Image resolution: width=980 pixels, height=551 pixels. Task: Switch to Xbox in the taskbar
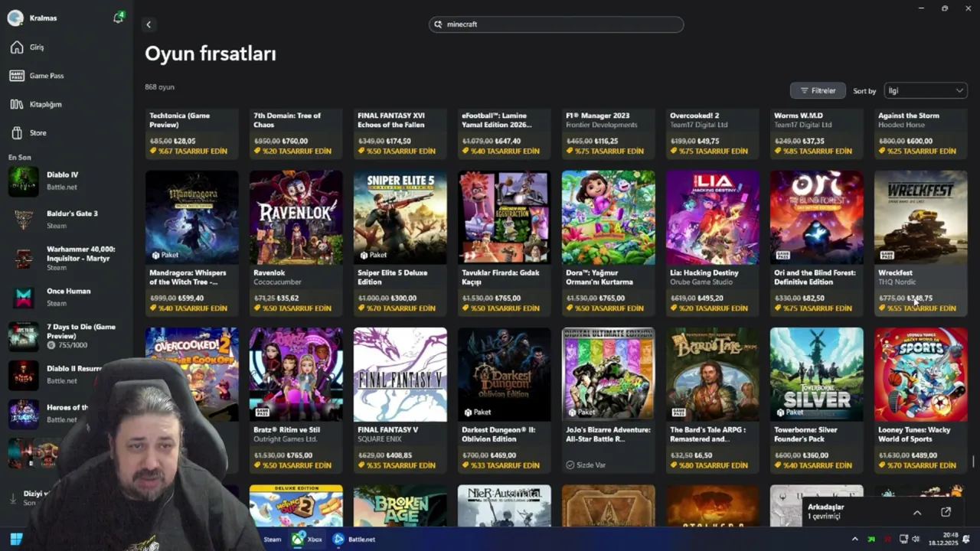coord(306,540)
